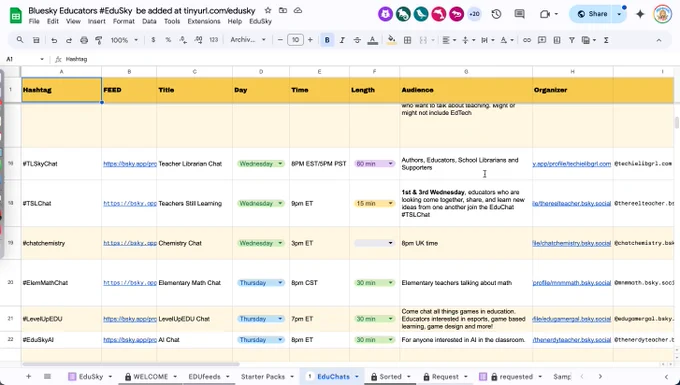Click the Share button

592,14
